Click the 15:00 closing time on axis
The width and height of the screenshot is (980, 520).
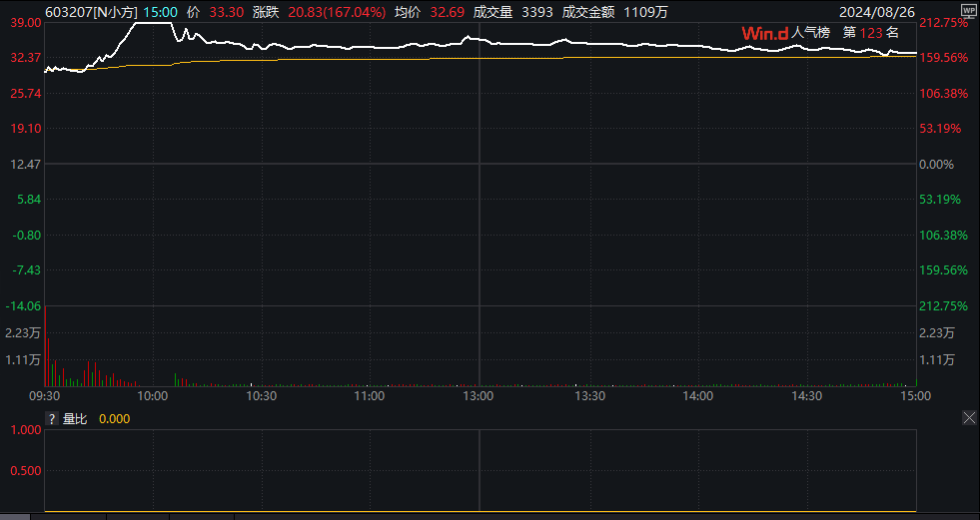click(915, 396)
